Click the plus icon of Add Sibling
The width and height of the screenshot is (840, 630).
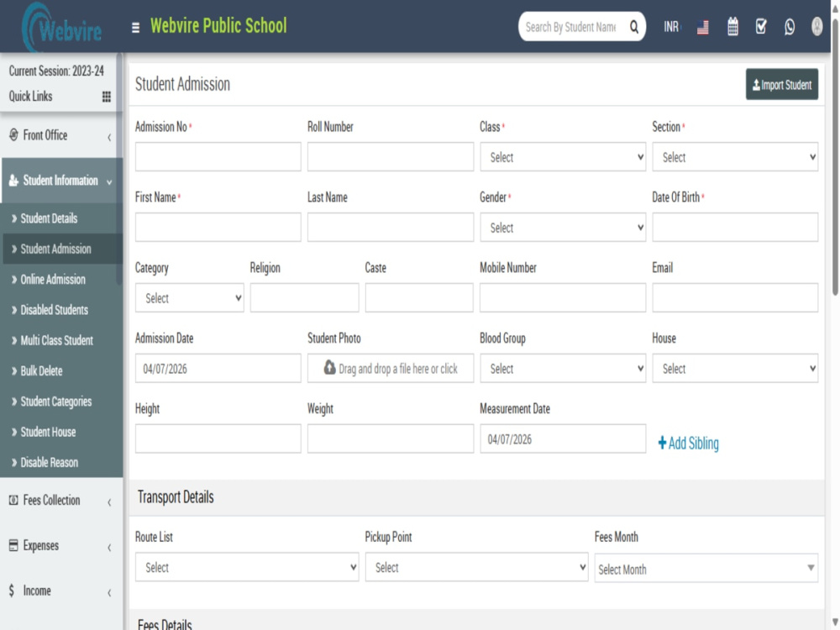pos(662,443)
